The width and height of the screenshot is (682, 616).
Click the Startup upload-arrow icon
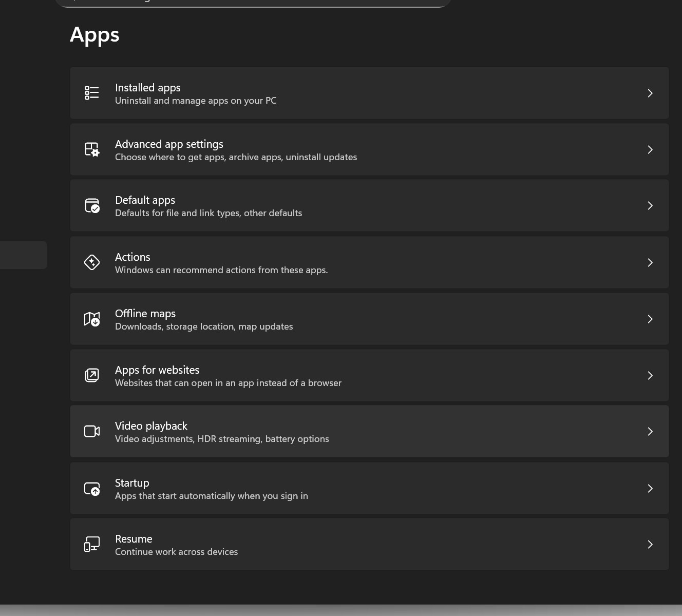click(x=92, y=488)
